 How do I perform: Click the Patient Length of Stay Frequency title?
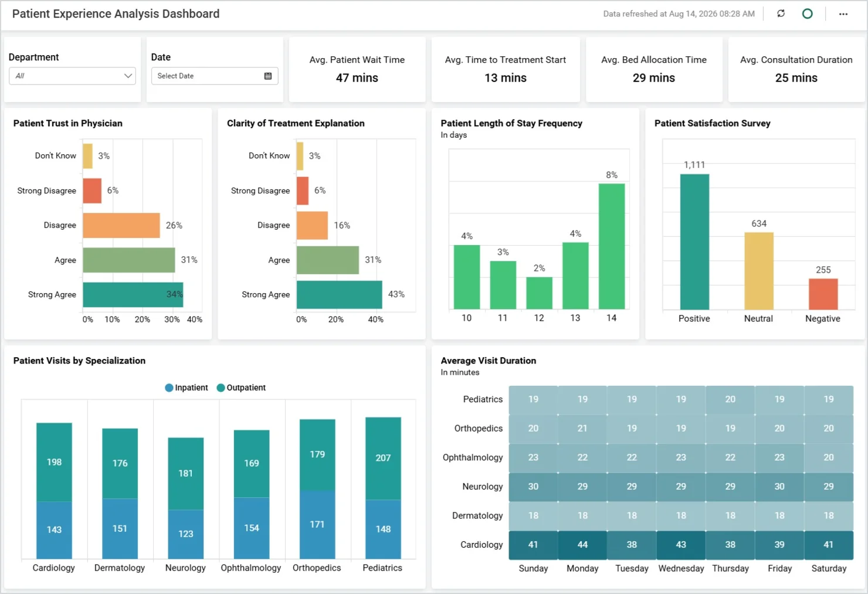point(511,123)
